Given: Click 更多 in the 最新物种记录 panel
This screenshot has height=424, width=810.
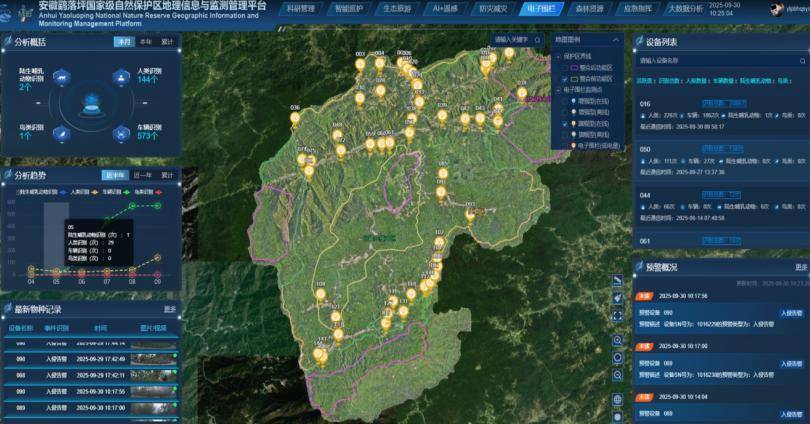Looking at the screenshot, I should tap(170, 309).
